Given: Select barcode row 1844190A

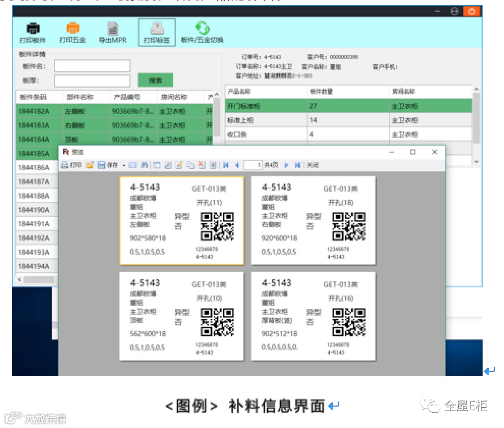Looking at the screenshot, I should (x=37, y=210).
